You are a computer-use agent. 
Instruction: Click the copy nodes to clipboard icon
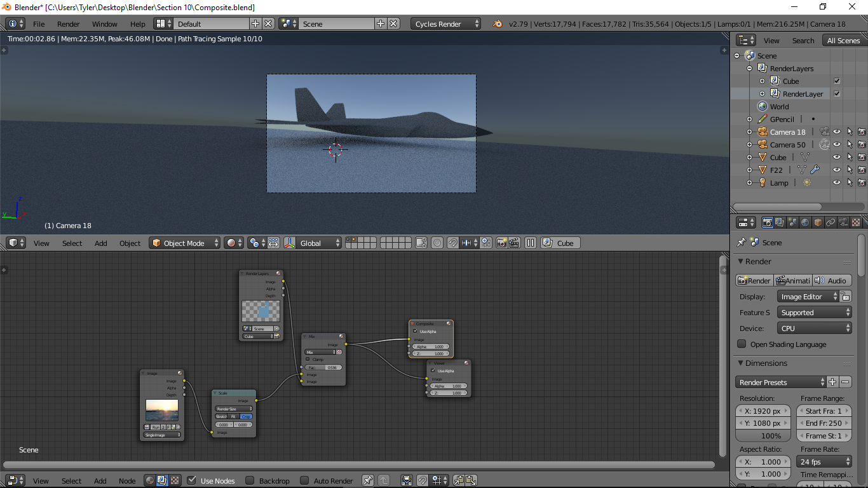click(458, 480)
